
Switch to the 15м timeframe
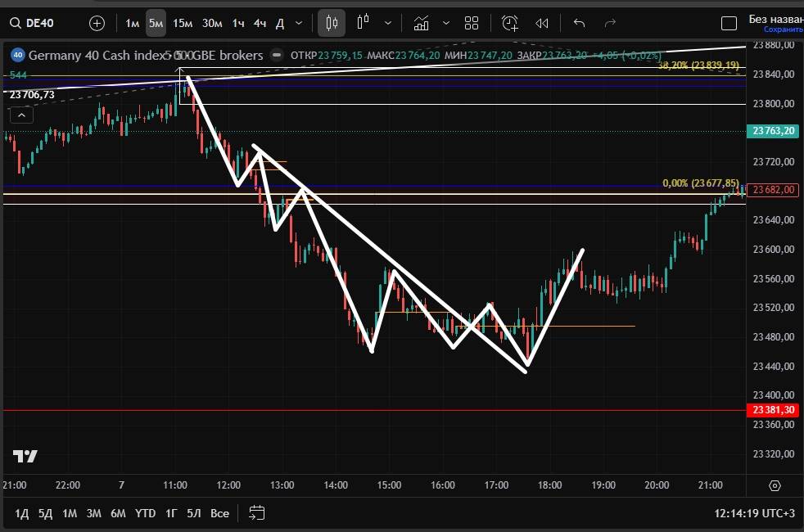(183, 23)
